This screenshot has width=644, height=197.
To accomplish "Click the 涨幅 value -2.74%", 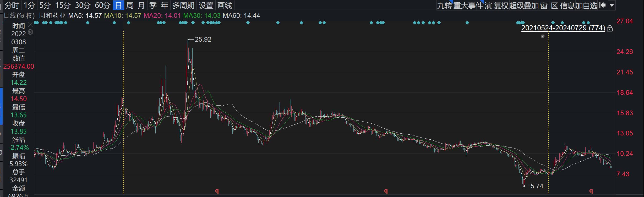I will tap(19, 147).
